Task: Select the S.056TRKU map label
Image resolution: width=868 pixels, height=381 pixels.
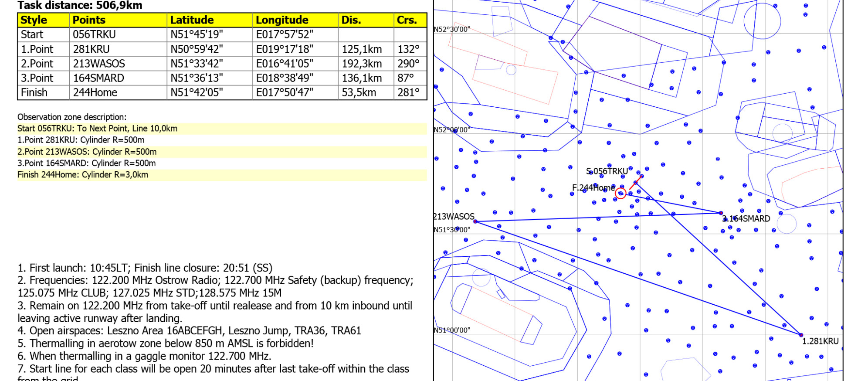Action: [x=607, y=171]
